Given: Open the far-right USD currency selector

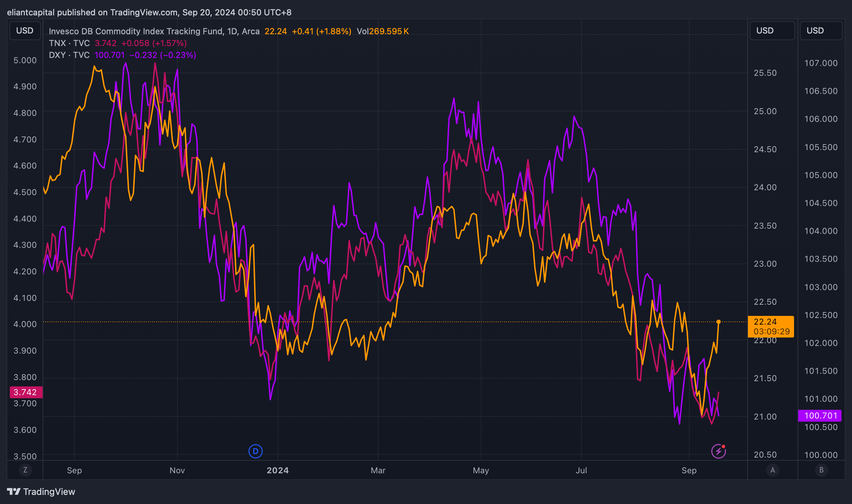Looking at the screenshot, I should click(x=821, y=31).
